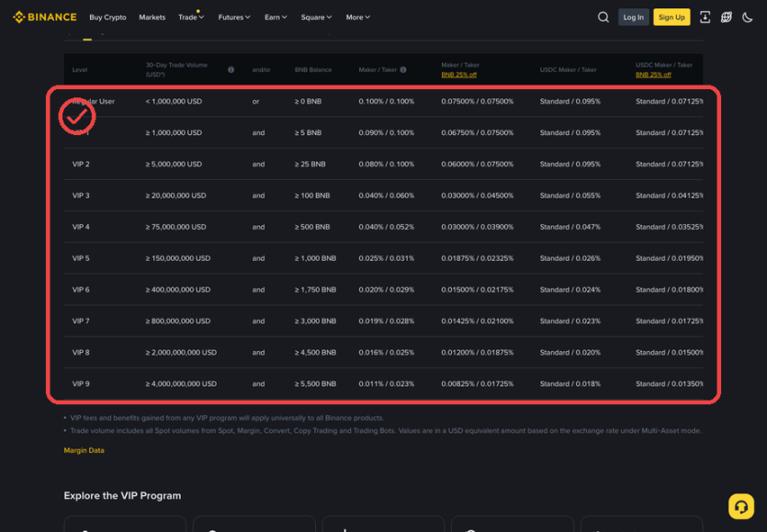
Task: Open the language globe icon
Action: point(726,17)
